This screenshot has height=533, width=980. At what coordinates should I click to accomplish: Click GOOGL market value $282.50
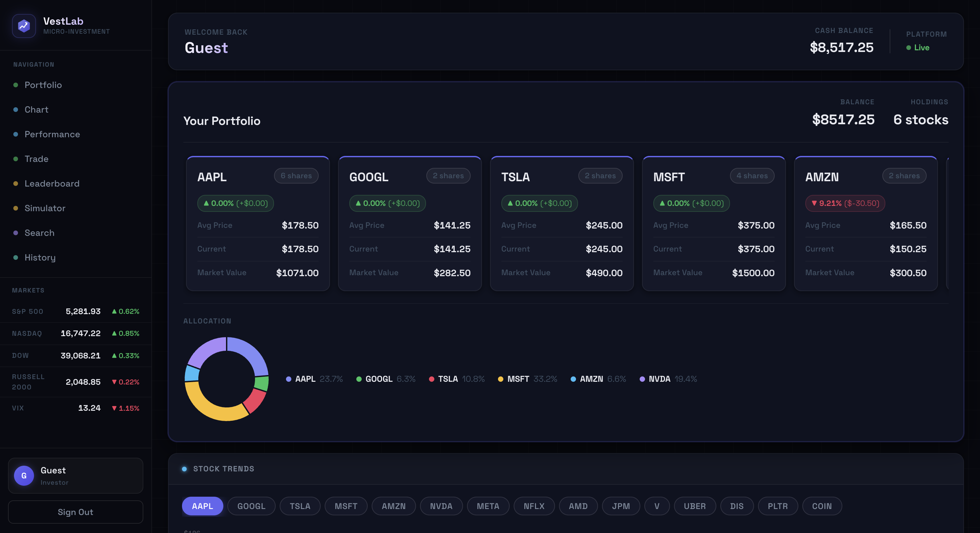(452, 272)
